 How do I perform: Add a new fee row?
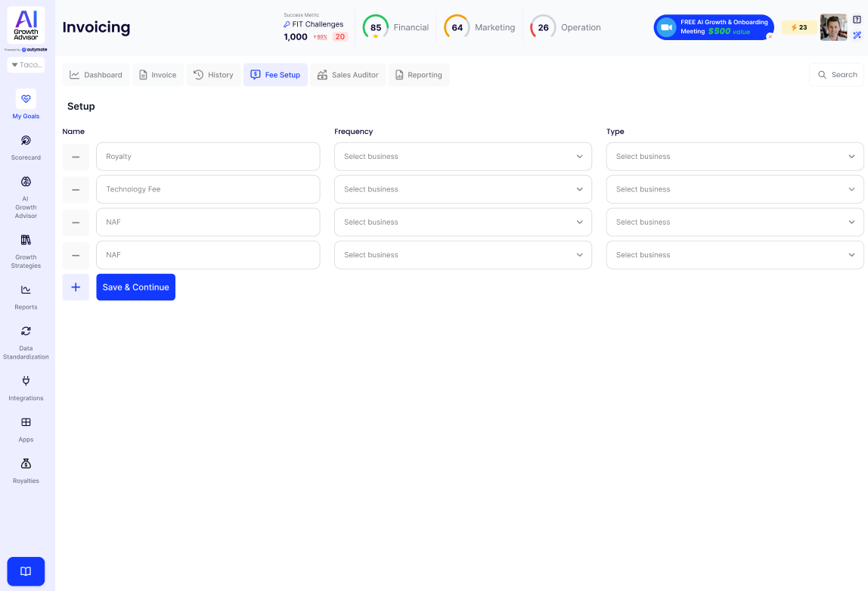(76, 288)
